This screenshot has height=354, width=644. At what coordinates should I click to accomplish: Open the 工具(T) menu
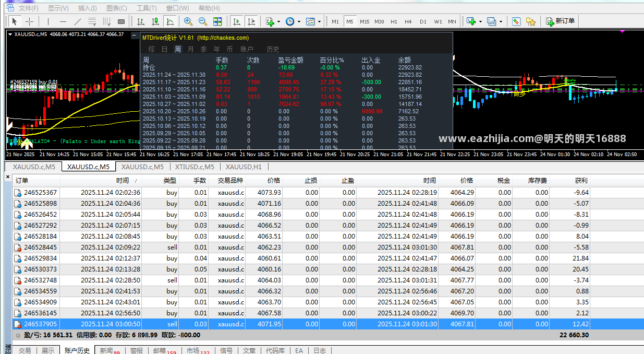[x=147, y=8]
